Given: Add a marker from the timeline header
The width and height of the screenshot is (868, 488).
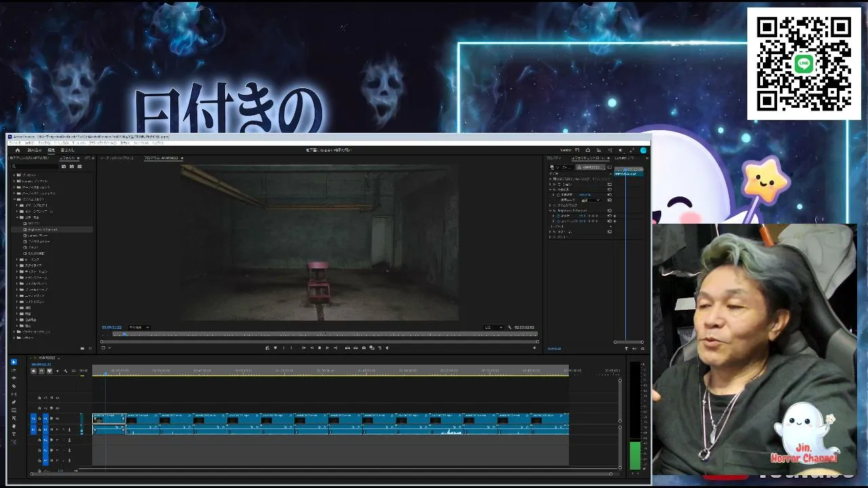Looking at the screenshot, I should 57,371.
